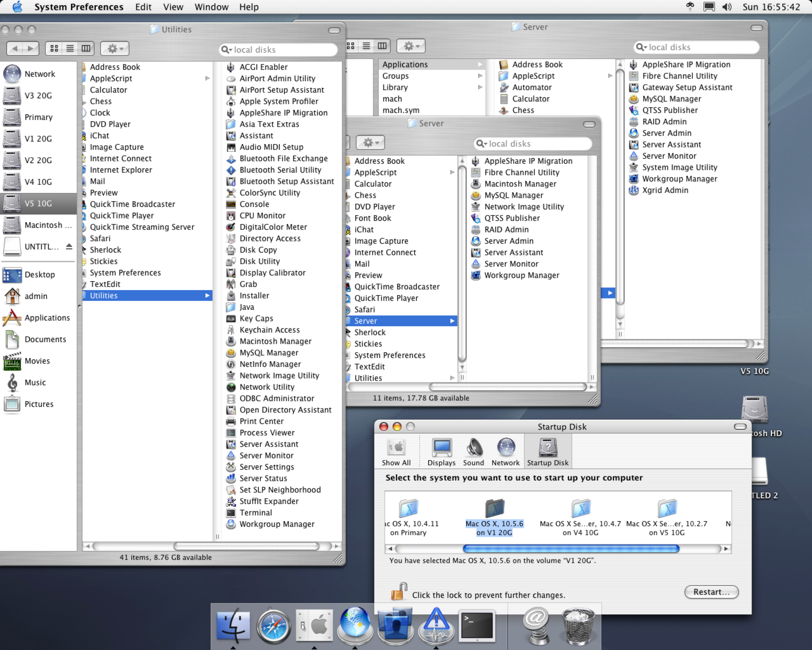This screenshot has width=812, height=650.
Task: Click the volume icon in menu bar
Action: [727, 7]
